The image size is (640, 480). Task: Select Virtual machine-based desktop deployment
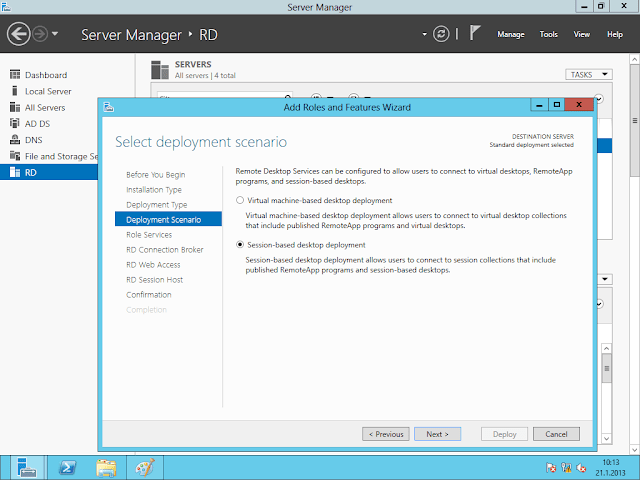point(239,200)
